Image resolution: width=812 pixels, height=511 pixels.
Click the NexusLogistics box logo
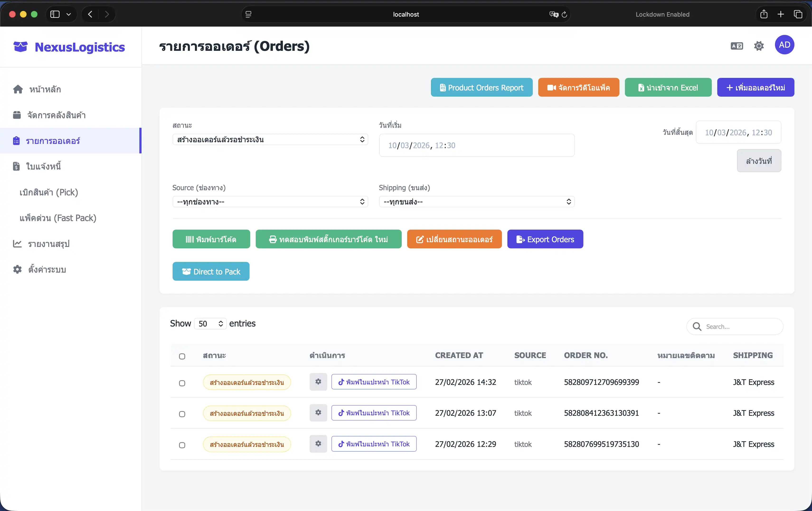pos(20,47)
